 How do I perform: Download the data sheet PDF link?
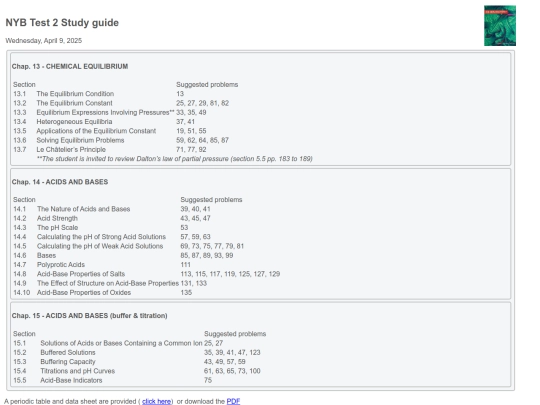click(x=233, y=401)
